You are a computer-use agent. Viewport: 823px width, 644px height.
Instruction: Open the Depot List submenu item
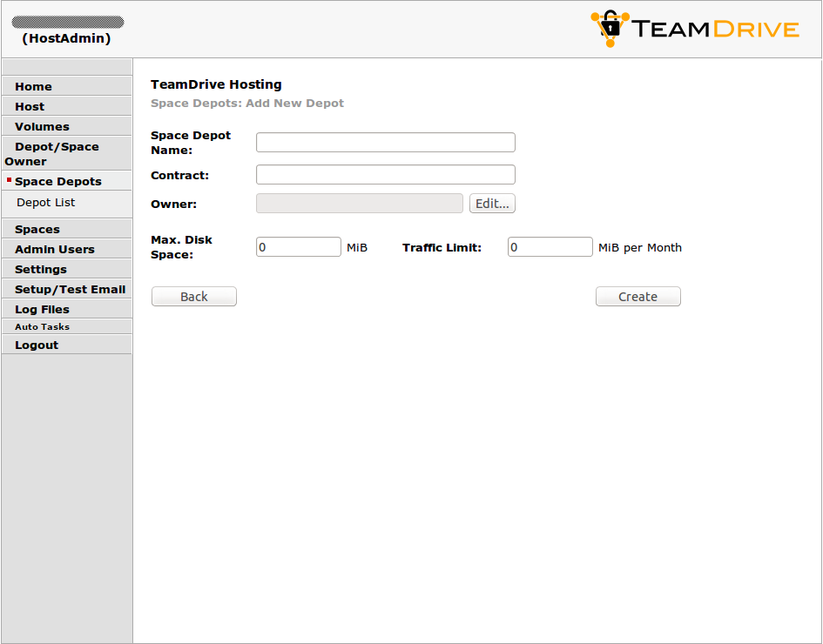(46, 202)
